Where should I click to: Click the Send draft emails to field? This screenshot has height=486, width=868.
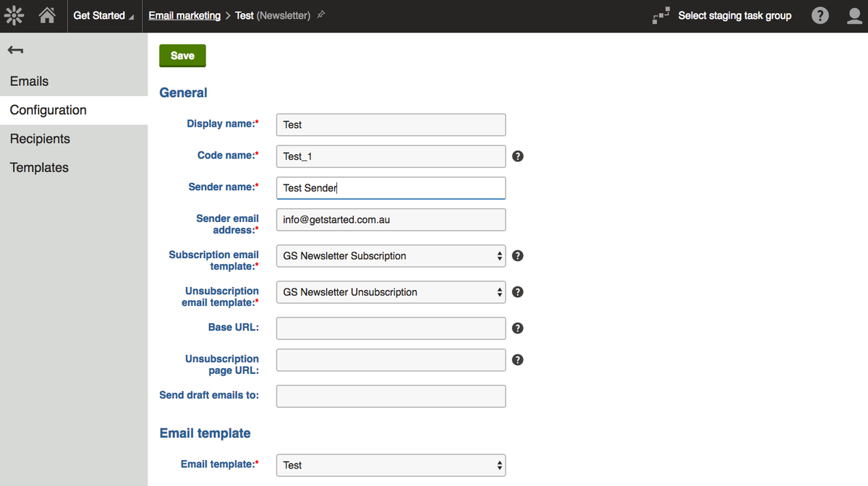390,396
